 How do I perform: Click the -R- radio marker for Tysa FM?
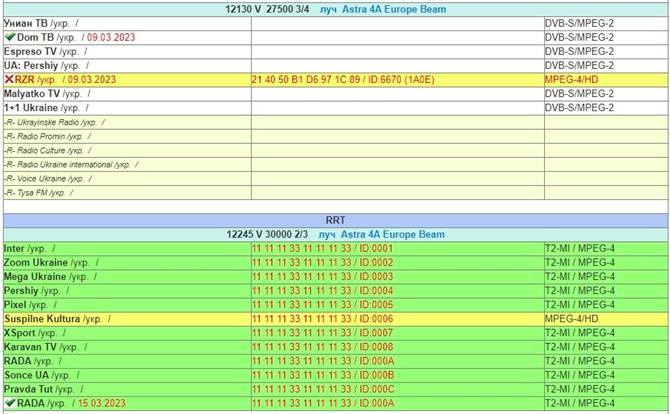click(x=10, y=192)
